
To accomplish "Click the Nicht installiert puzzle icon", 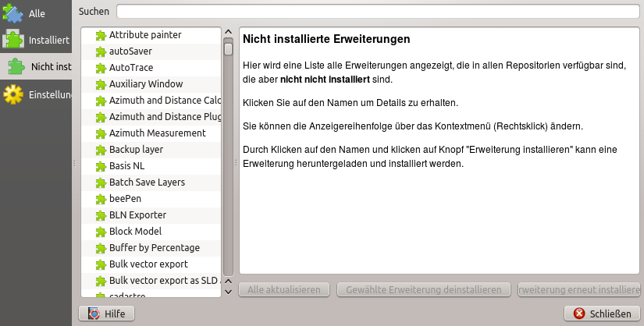I will 16,67.
